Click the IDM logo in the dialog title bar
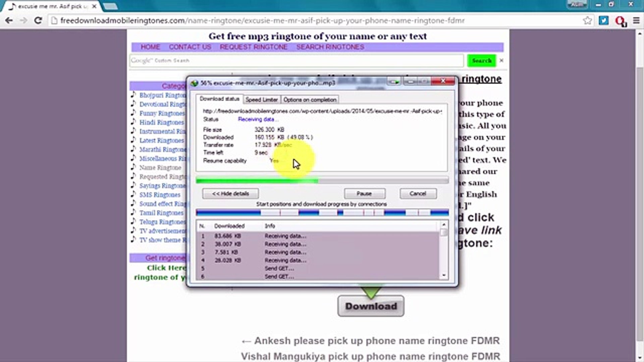 click(194, 81)
